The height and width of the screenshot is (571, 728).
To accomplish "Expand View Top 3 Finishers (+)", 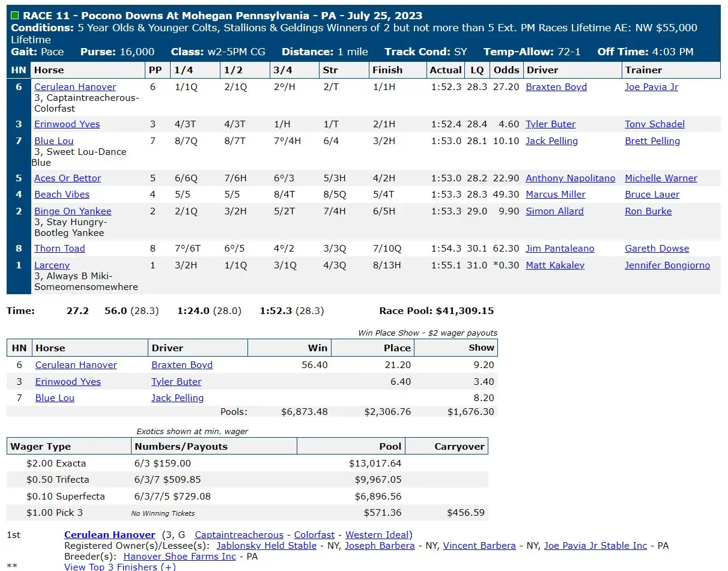I will tap(120, 567).
